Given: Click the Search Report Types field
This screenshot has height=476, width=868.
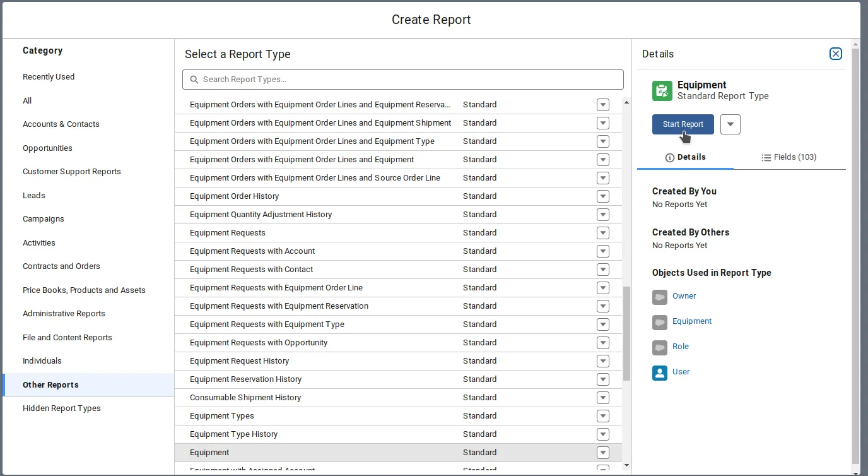Looking at the screenshot, I should pyautogui.click(x=403, y=80).
